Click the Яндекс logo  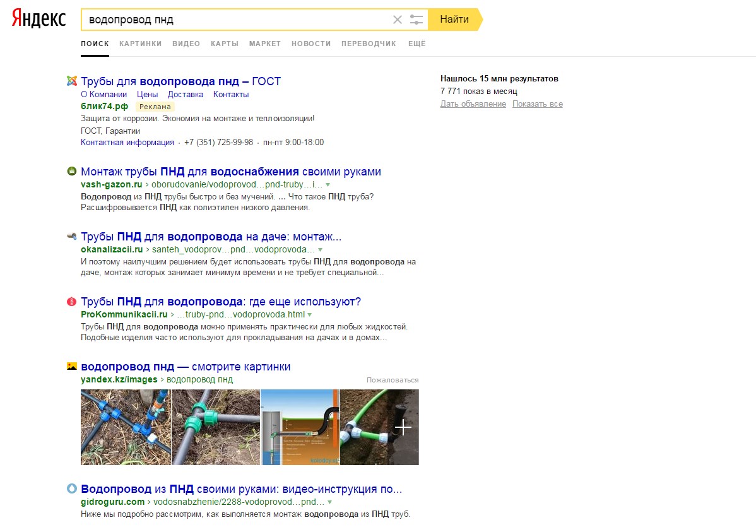38,18
